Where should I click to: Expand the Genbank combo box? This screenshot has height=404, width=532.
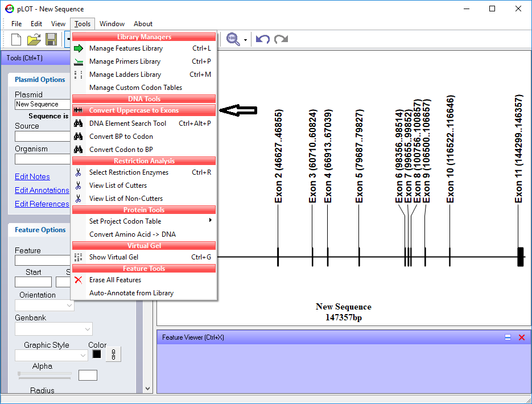coord(53,328)
